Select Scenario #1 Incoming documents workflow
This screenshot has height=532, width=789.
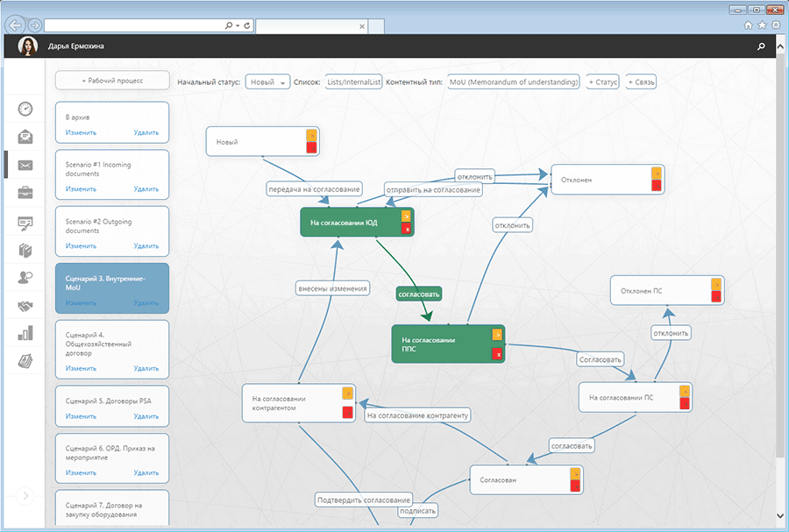click(111, 168)
